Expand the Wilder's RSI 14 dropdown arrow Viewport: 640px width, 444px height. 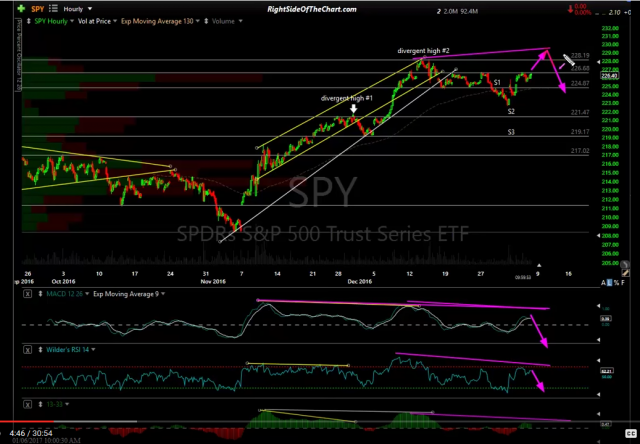[x=93, y=350]
